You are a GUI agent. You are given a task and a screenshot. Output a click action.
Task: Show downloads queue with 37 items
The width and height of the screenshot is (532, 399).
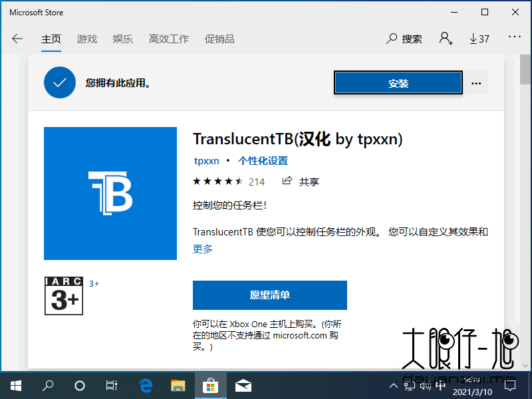pos(479,39)
